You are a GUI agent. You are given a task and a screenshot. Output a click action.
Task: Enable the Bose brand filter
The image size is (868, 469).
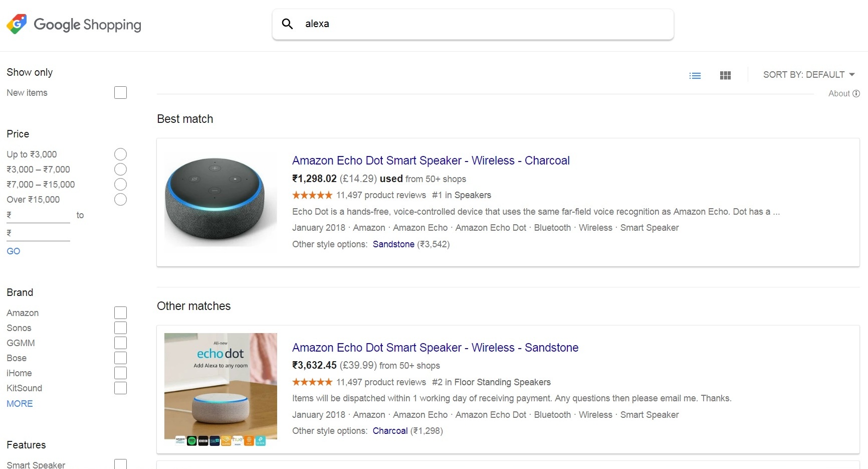coord(120,358)
